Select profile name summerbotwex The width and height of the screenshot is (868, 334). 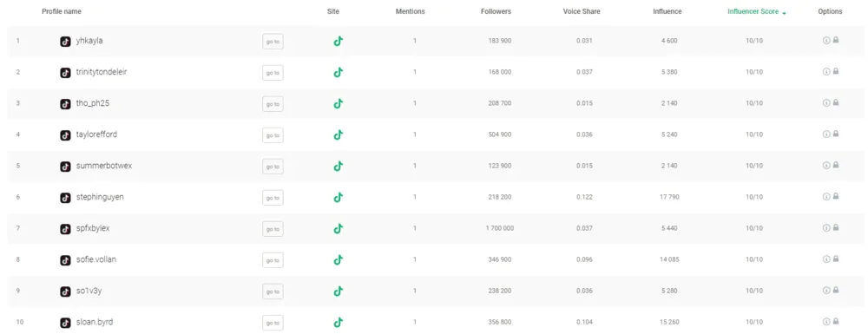point(104,166)
